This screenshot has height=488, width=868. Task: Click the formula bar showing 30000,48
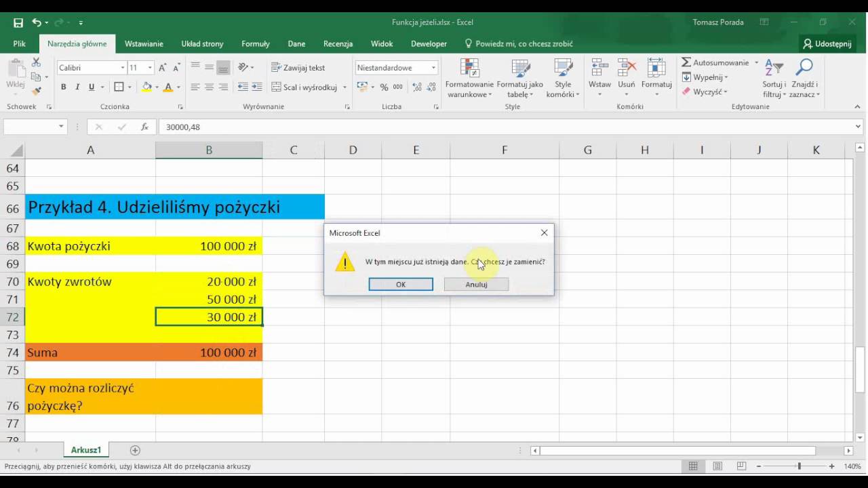[x=505, y=127]
